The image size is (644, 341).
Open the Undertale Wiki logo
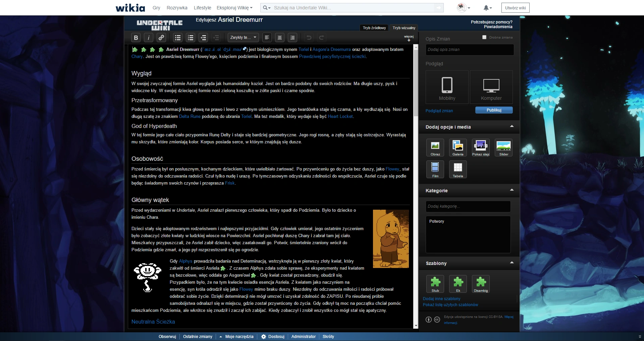coord(160,25)
